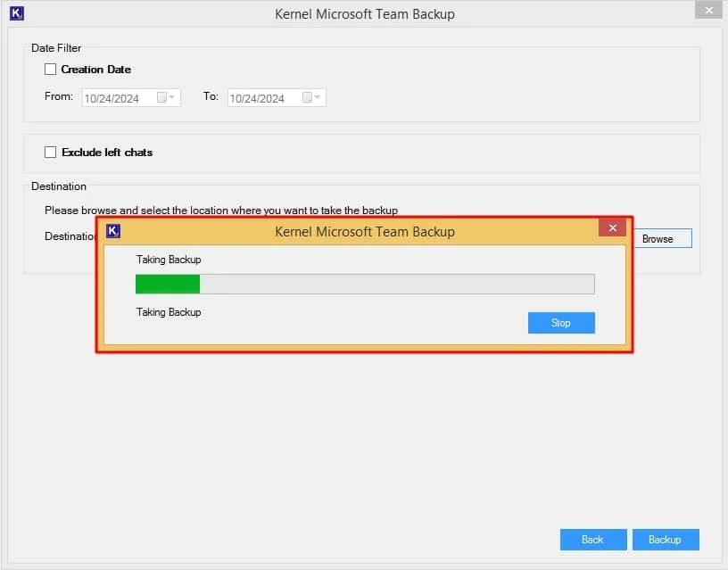Image resolution: width=728 pixels, height=570 pixels.
Task: Stop the backup in progress
Action: tap(561, 323)
